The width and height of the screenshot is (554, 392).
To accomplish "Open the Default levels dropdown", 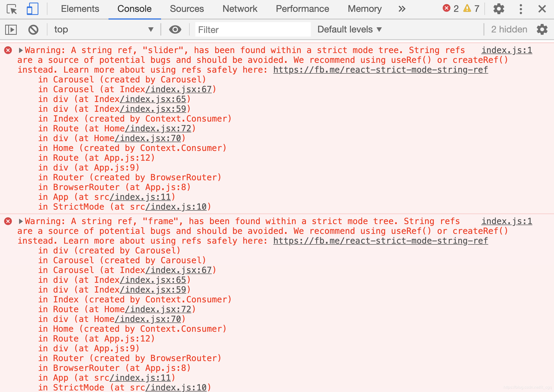I will tap(349, 30).
